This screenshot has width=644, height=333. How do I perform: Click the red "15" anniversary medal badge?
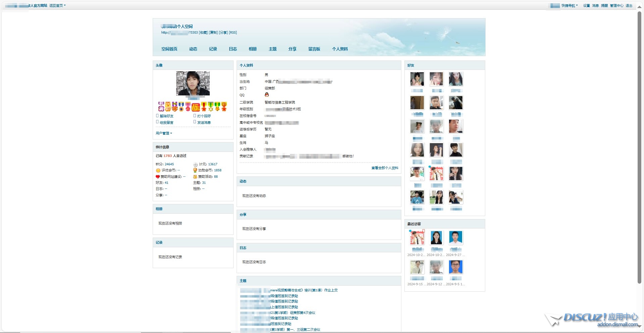coord(196,107)
